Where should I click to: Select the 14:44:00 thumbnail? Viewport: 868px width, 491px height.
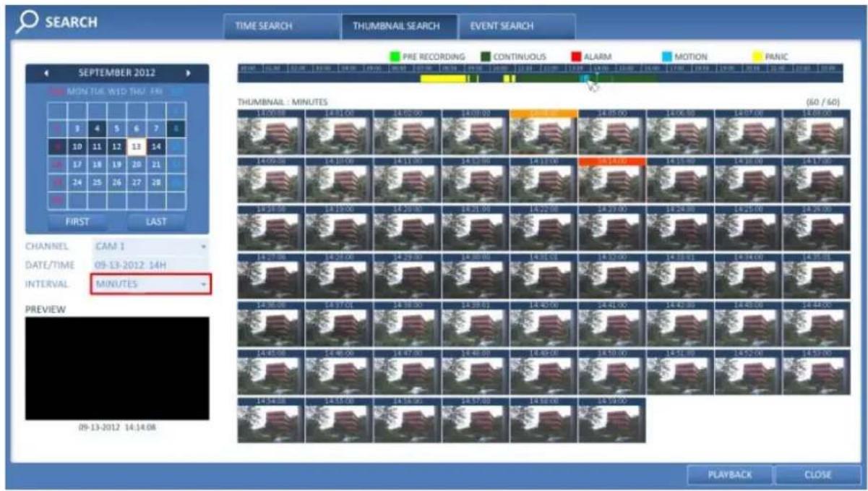click(x=817, y=324)
